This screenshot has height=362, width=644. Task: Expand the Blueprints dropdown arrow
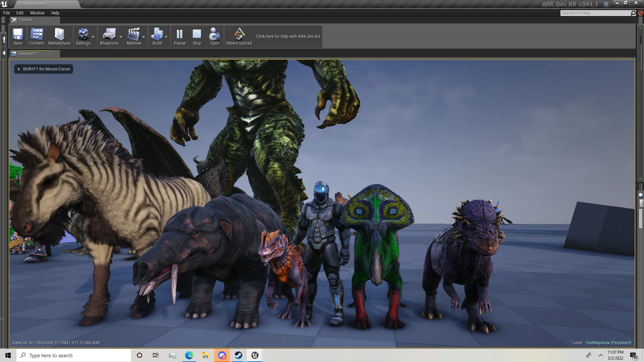121,37
